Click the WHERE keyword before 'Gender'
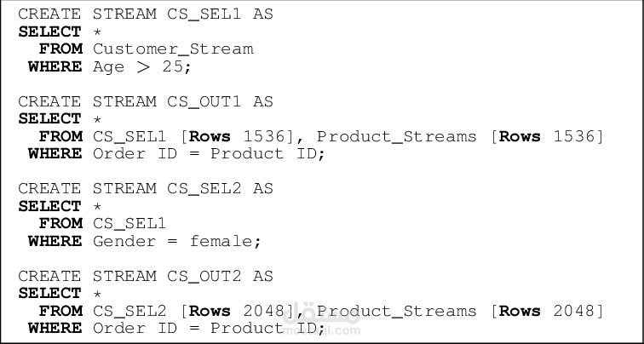644x344 pixels. 55,241
